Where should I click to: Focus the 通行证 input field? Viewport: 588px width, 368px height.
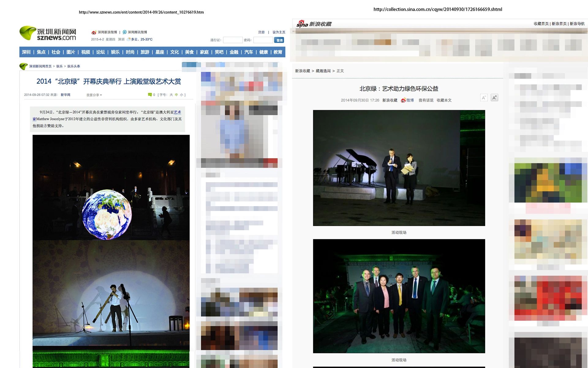coord(233,40)
